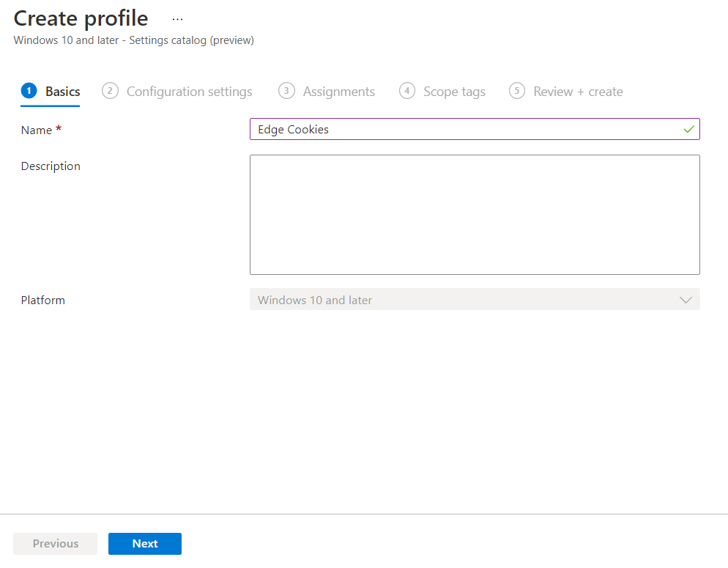Open the ellipsis menu beside Create profile
The image size is (728, 568).
(x=177, y=20)
